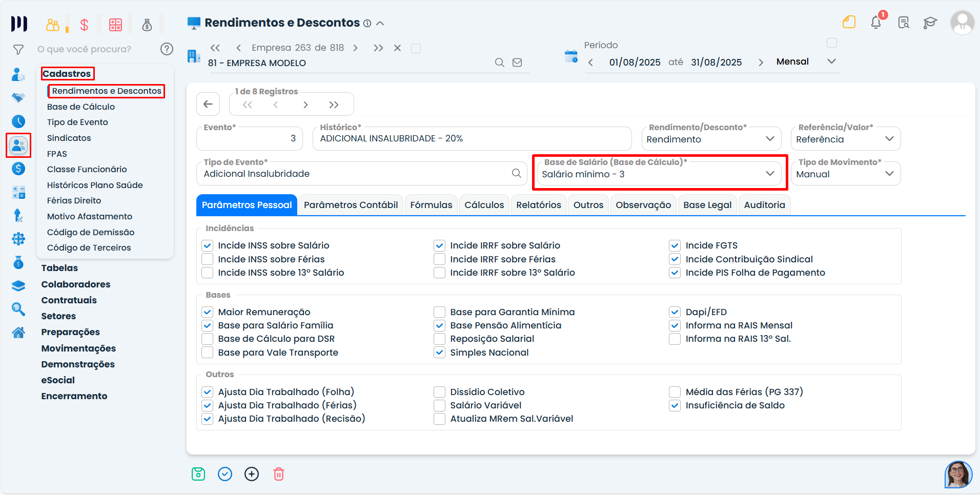This screenshot has width=980, height=495.
Task: Uncheck Incide FGTS checkbox
Action: (675, 245)
